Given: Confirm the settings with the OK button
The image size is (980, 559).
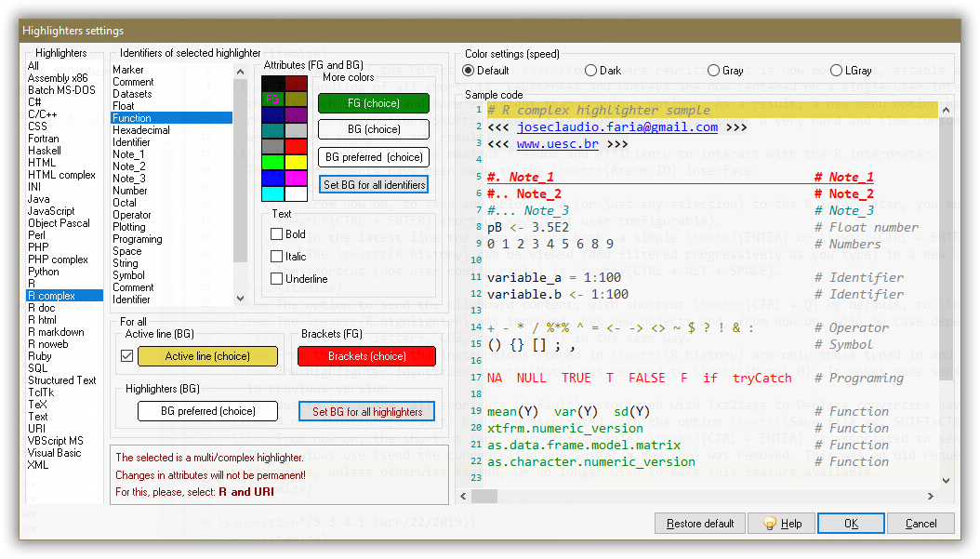Looking at the screenshot, I should [851, 524].
